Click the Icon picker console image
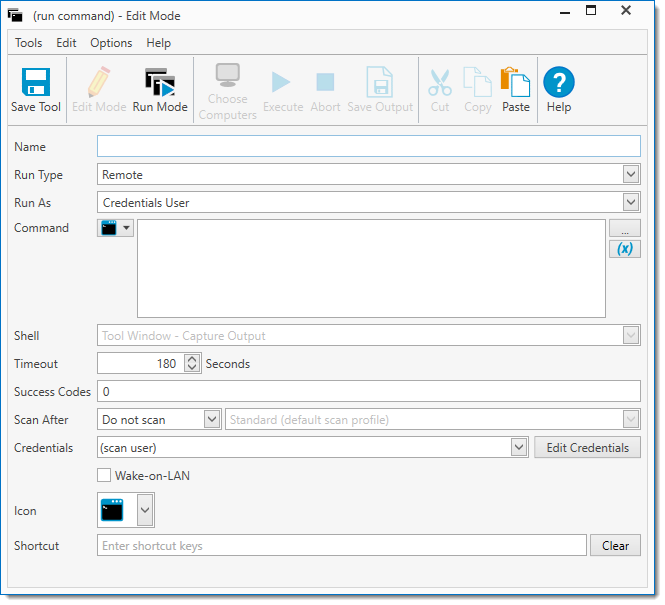Screen dimensions: 665x605 click(x=113, y=511)
